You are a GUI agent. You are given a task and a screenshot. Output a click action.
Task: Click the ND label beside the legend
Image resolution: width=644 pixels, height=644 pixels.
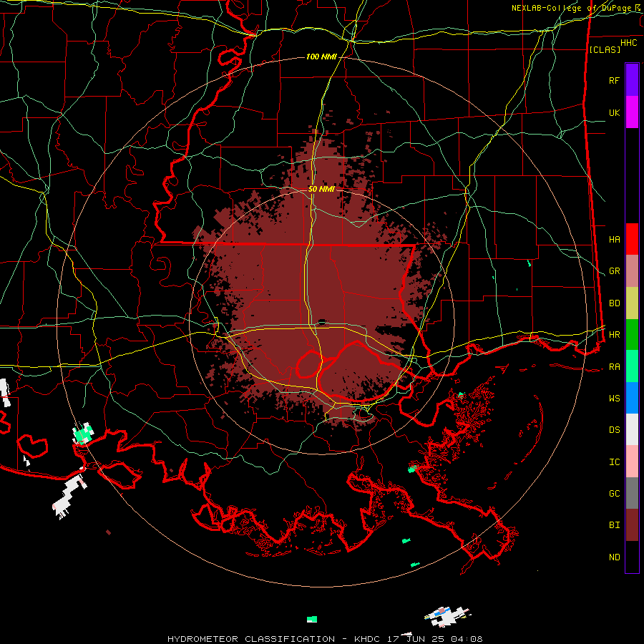(614, 557)
